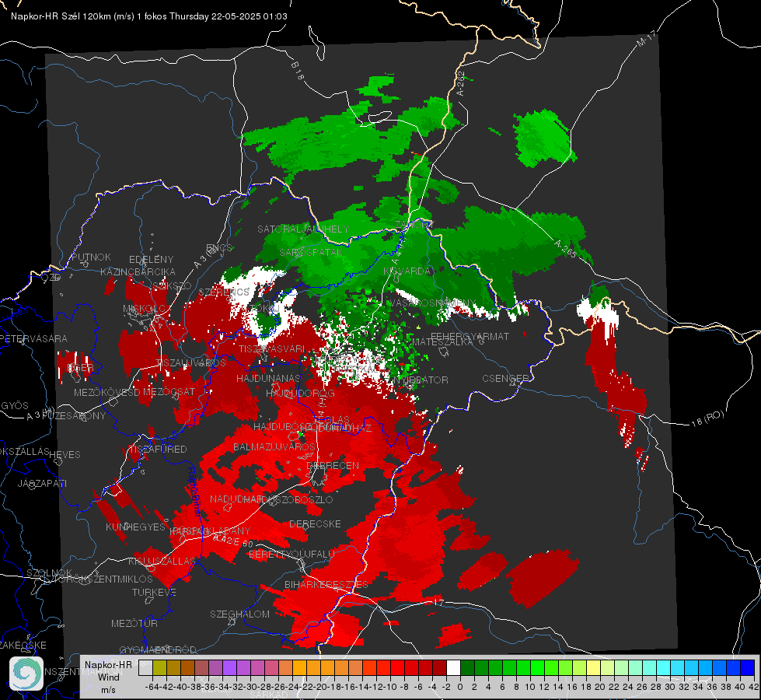Click the HAJDUNANAS label
The image size is (761, 700).
tap(268, 378)
